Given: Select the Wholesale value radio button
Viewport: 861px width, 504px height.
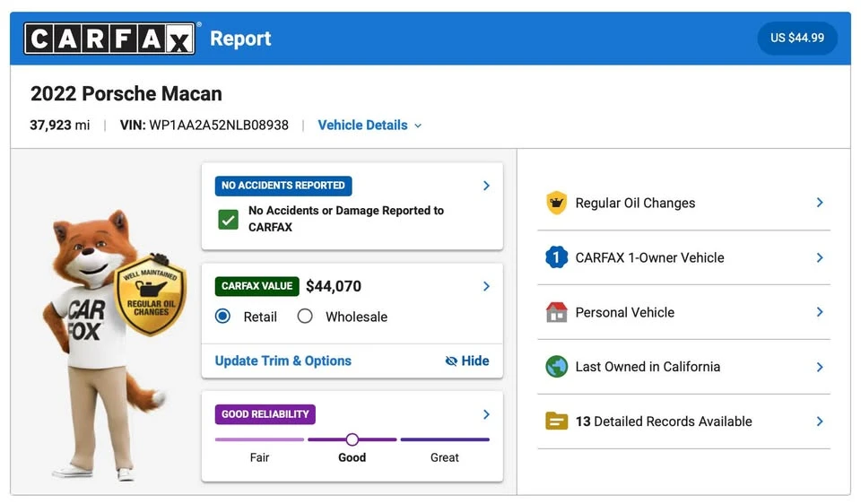Looking at the screenshot, I should tap(305, 317).
